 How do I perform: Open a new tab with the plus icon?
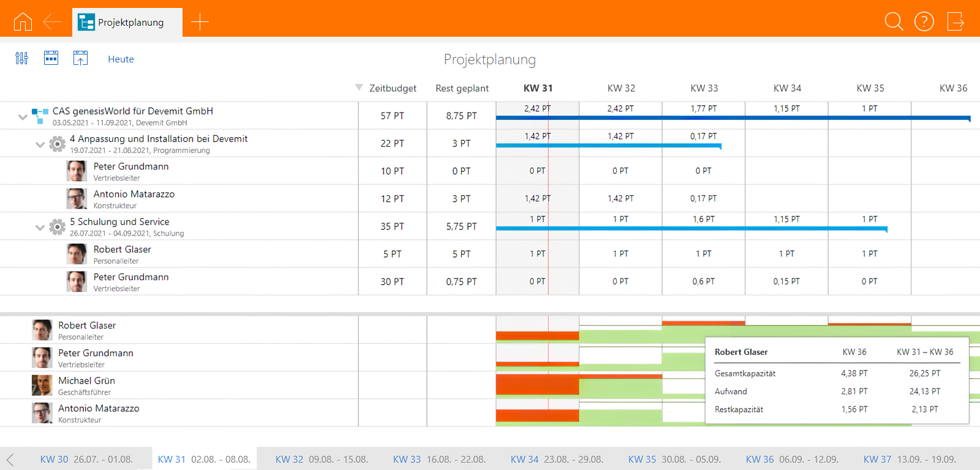click(x=200, y=22)
